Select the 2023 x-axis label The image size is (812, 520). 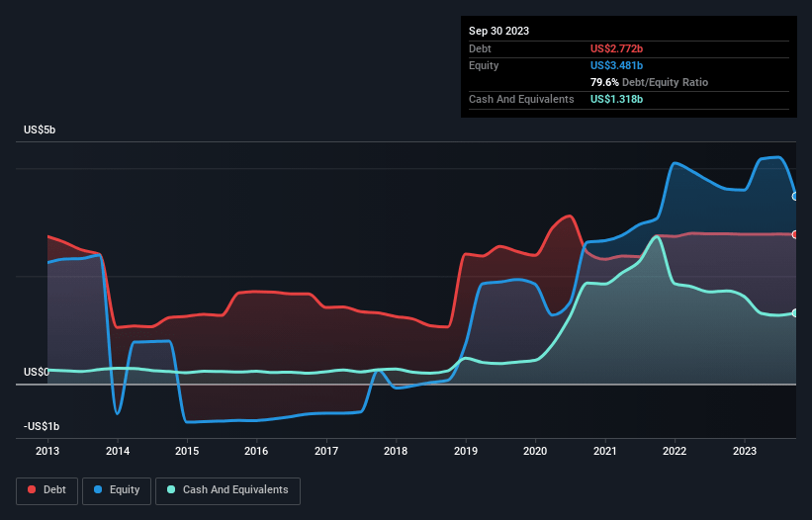click(x=744, y=451)
